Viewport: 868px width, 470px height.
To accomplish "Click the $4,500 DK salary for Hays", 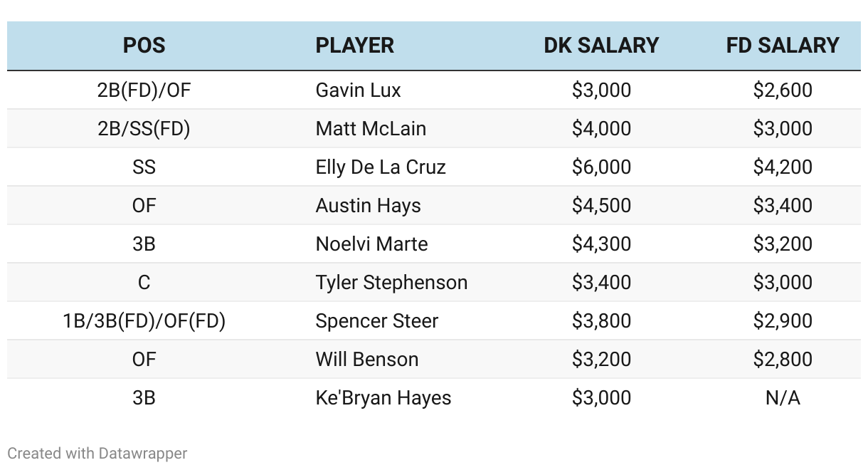I will tap(601, 206).
